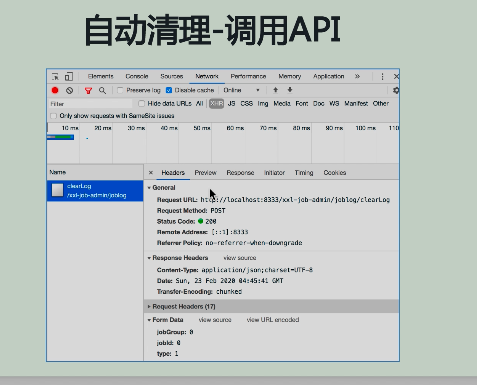Open the Online throttling dropdown
Viewport: 477px width, 385px height.
[241, 90]
